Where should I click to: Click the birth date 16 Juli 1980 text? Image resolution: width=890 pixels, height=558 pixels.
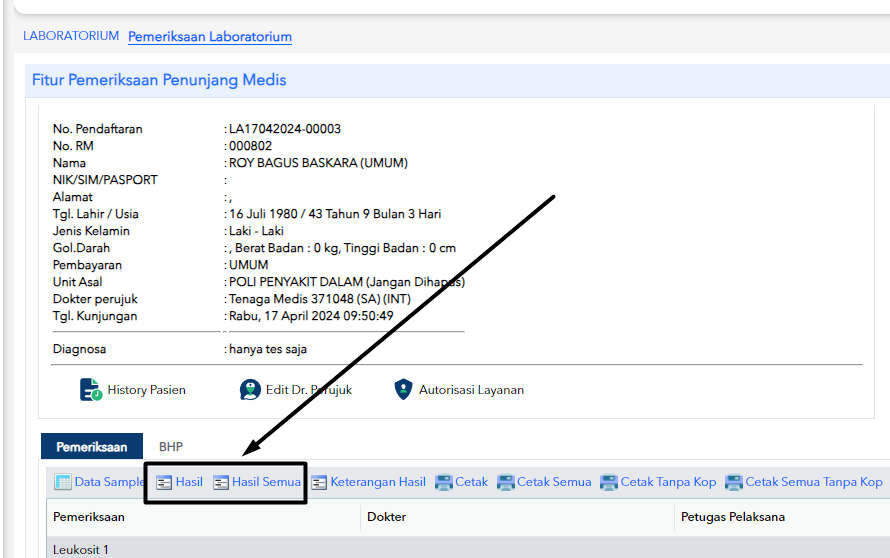pos(263,214)
